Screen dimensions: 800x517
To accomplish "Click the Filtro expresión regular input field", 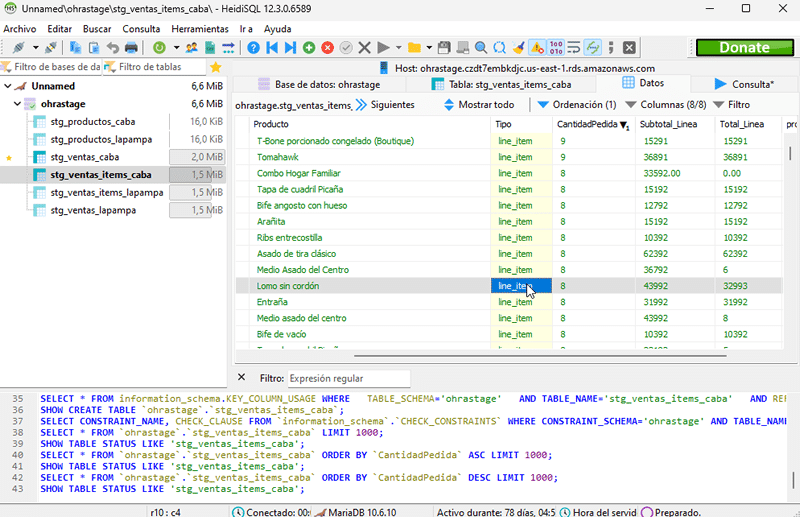I will [347, 378].
